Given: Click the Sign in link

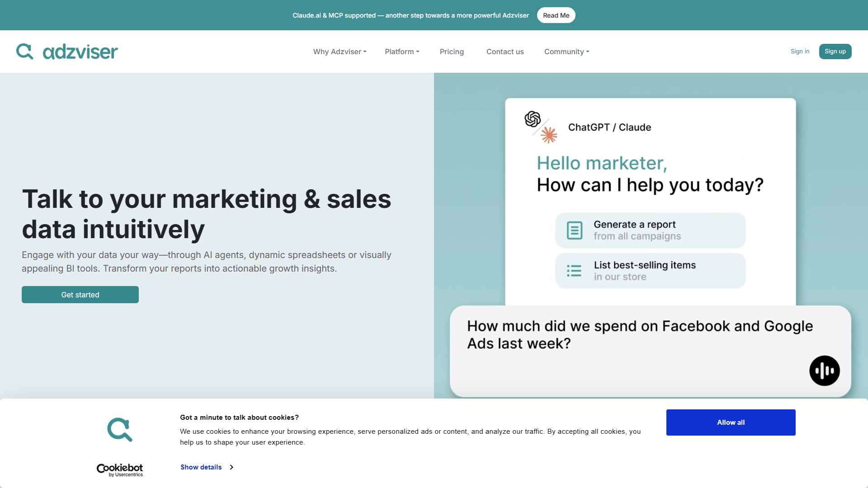Looking at the screenshot, I should 800,52.
